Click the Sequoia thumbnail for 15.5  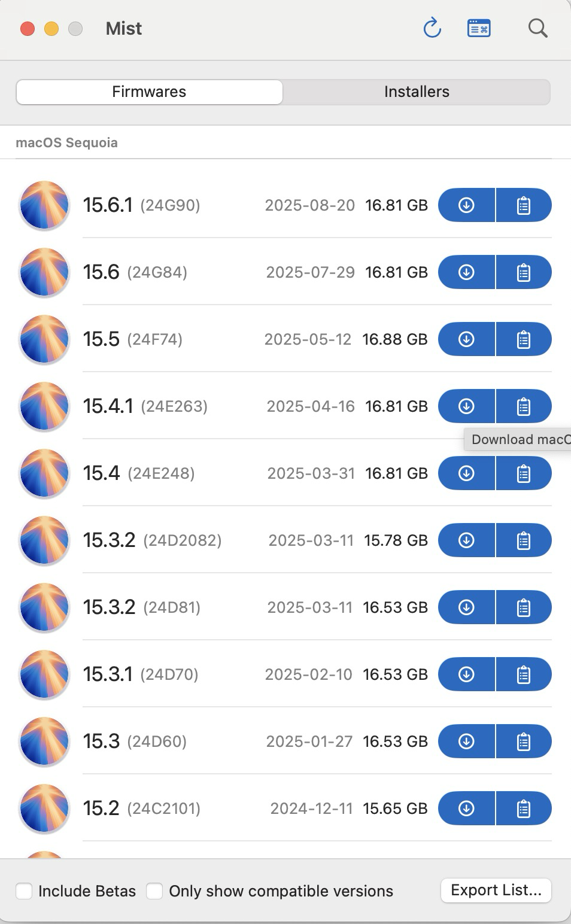(44, 339)
